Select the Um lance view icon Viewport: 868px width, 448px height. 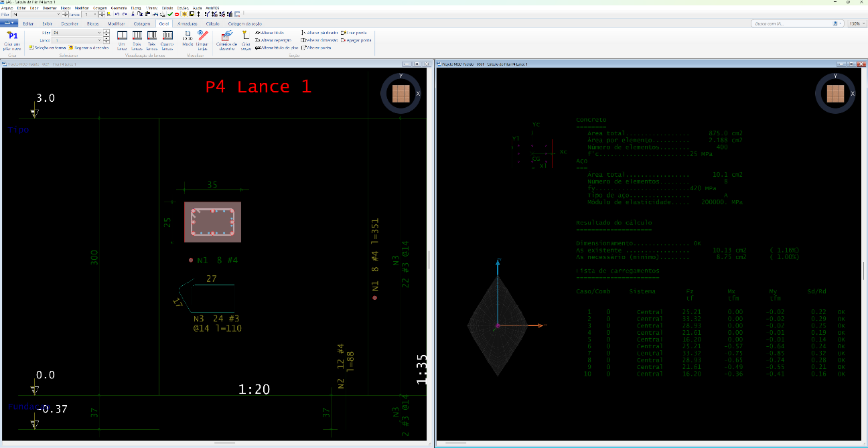(121, 40)
